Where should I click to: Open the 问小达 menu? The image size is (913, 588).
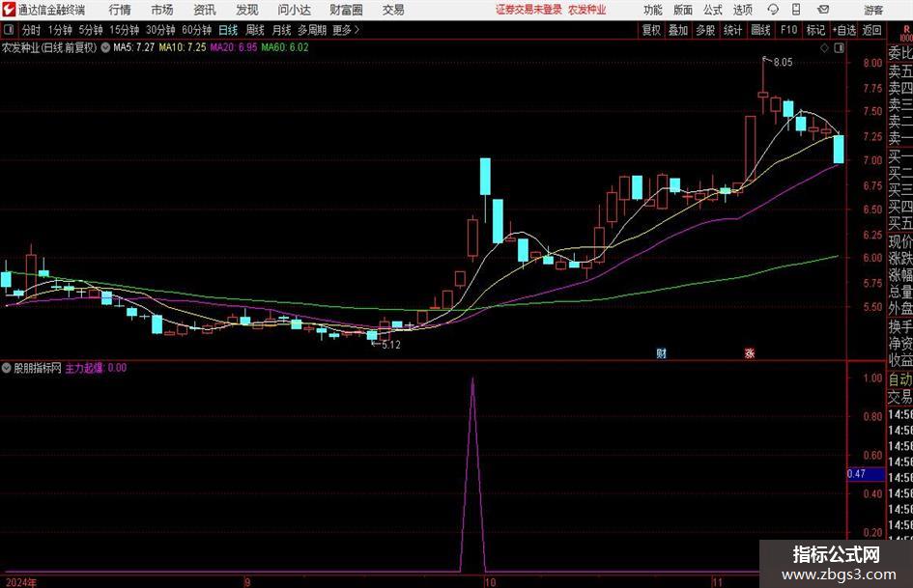click(x=294, y=10)
